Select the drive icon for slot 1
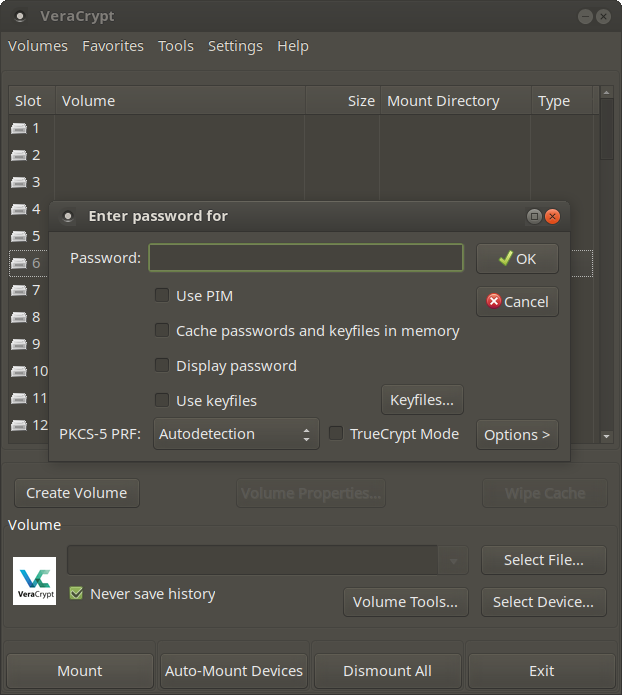This screenshot has height=695, width=622. pos(19,128)
